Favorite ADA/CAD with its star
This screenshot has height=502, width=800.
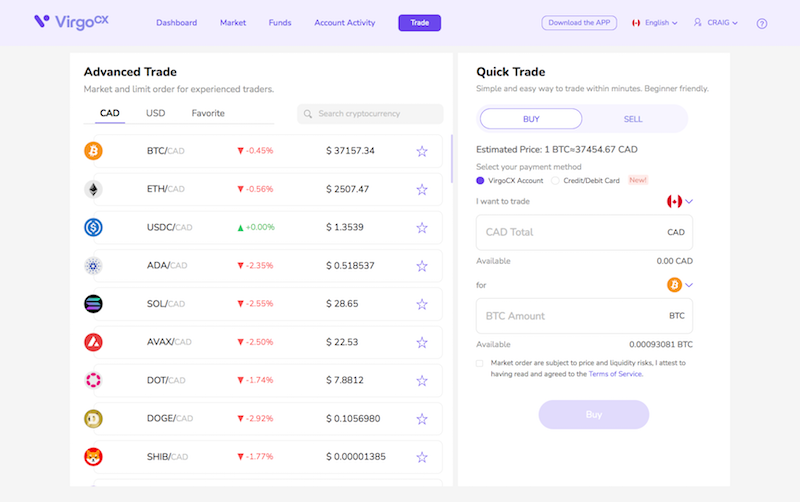click(x=422, y=266)
